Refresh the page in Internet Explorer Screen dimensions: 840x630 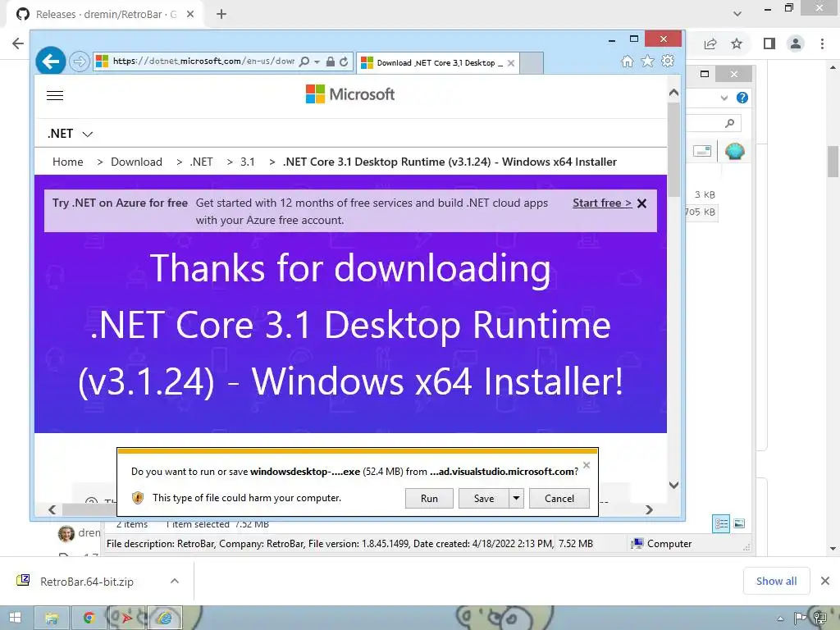344,62
